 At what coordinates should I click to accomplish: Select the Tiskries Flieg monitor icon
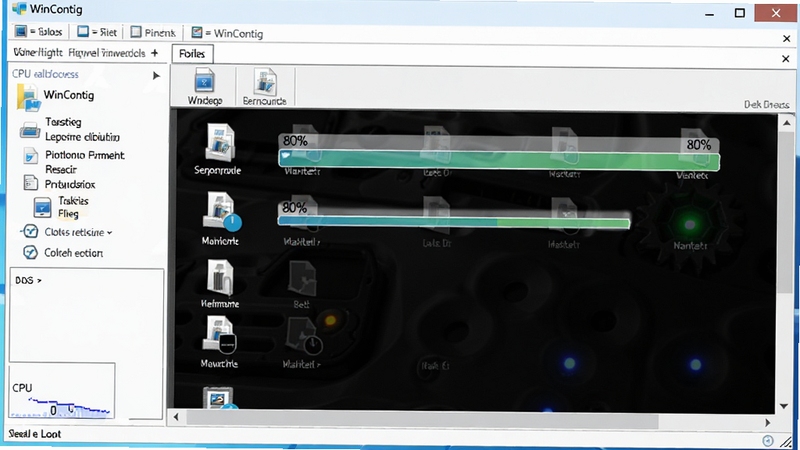click(x=42, y=208)
